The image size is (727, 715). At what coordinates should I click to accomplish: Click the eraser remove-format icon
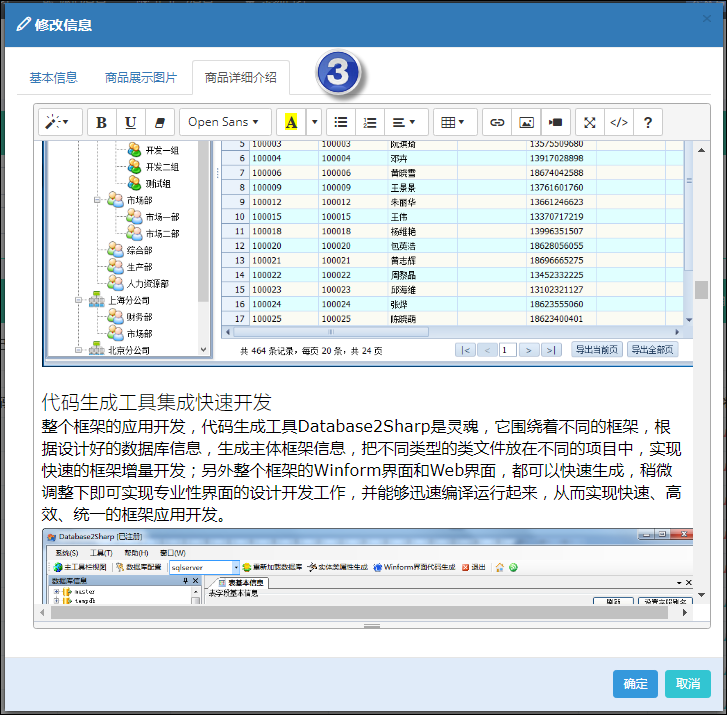[159, 122]
